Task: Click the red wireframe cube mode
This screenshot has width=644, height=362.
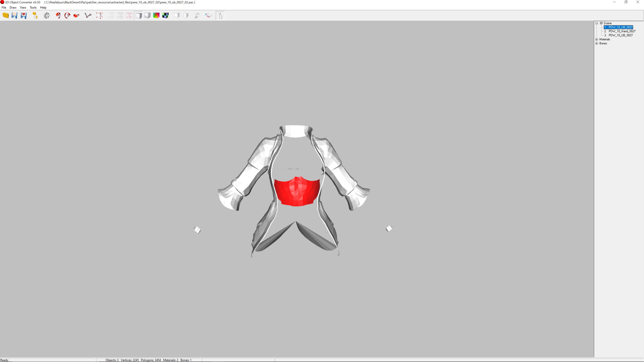Action: click(129, 15)
